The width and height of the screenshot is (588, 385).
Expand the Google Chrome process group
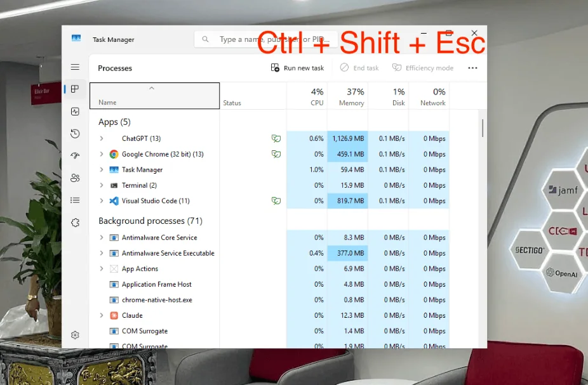coord(101,154)
